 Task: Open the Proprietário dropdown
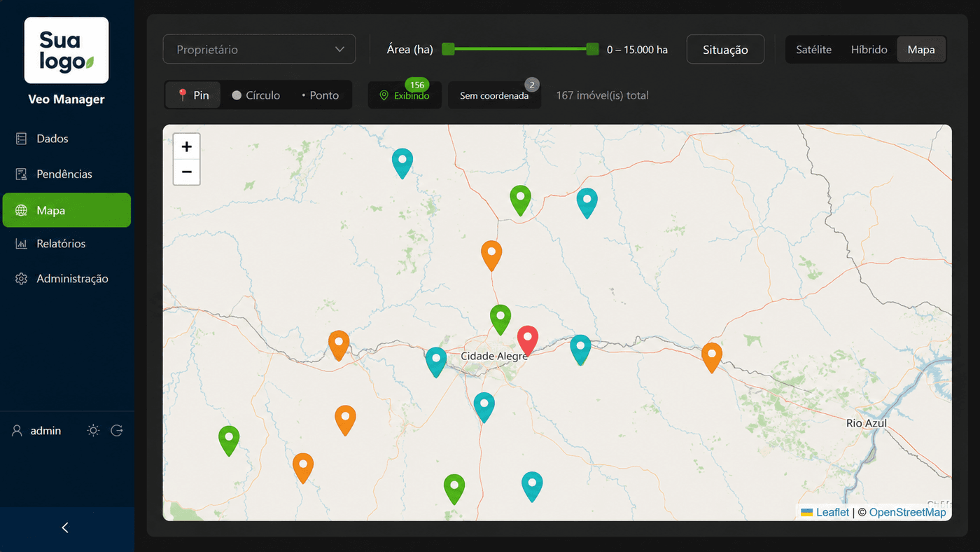click(259, 50)
